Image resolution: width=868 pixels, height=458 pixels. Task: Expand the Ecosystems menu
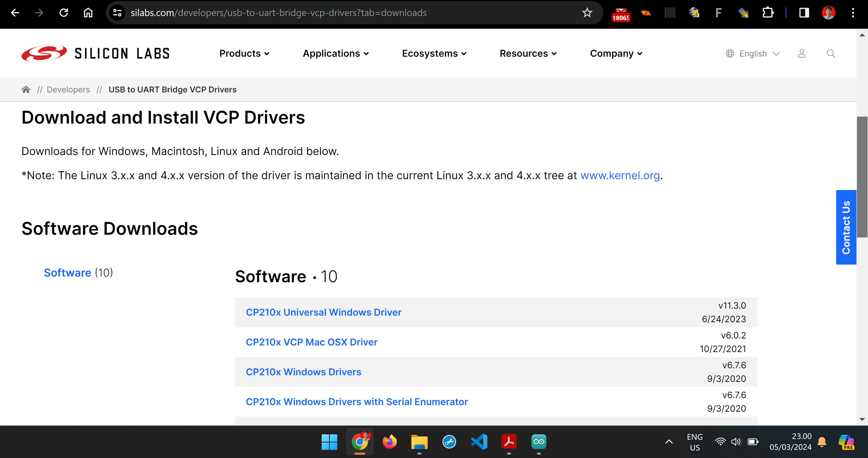point(434,53)
